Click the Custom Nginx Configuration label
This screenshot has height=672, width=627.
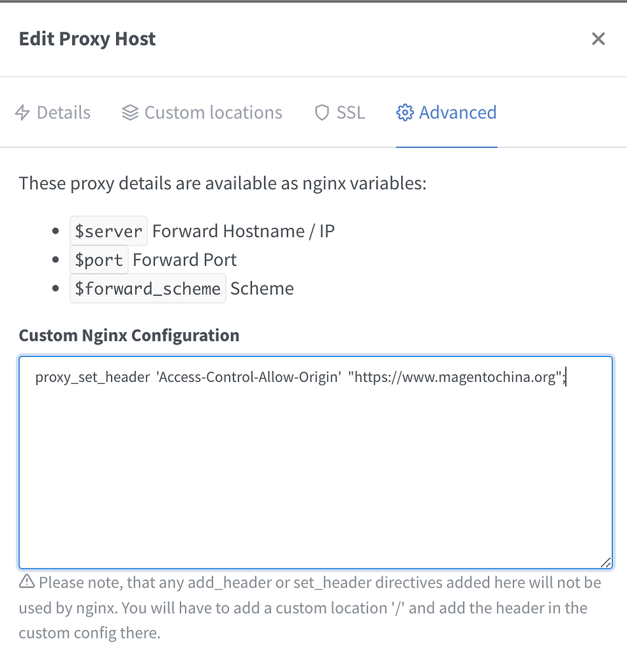pyautogui.click(x=129, y=335)
